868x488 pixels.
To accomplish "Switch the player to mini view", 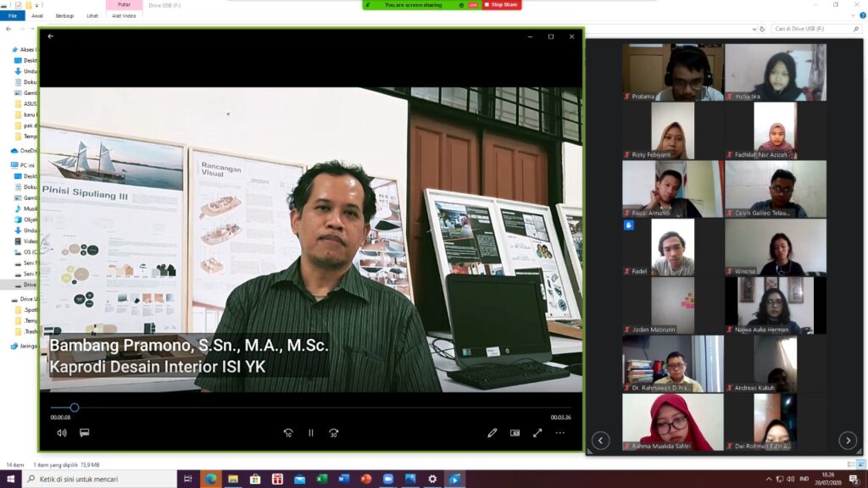I will pyautogui.click(x=515, y=433).
